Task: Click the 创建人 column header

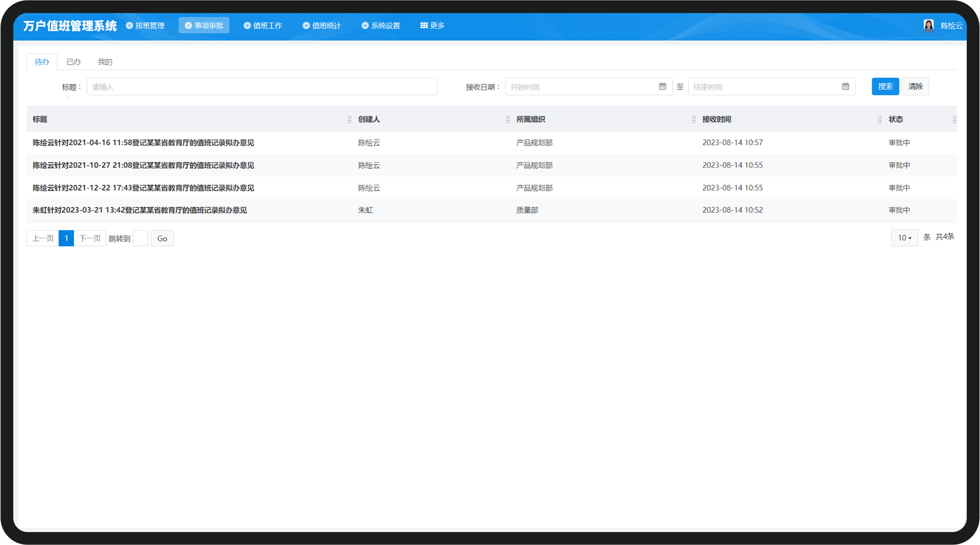Action: pyautogui.click(x=369, y=119)
